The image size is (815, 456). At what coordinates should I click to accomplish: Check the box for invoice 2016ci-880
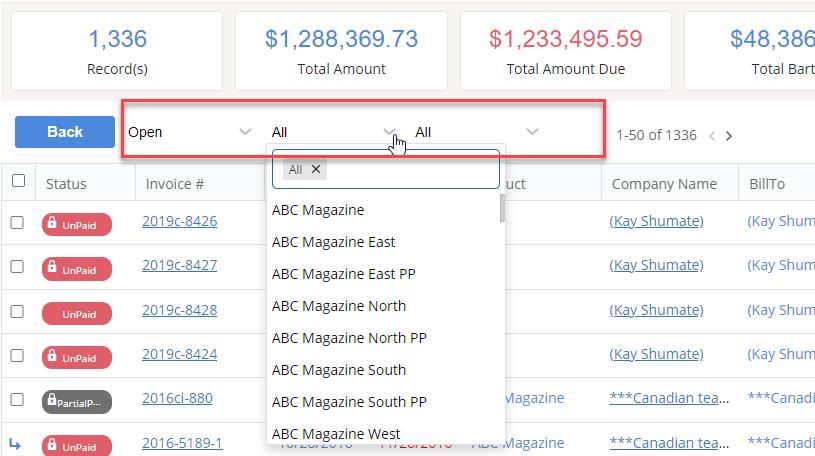(17, 399)
